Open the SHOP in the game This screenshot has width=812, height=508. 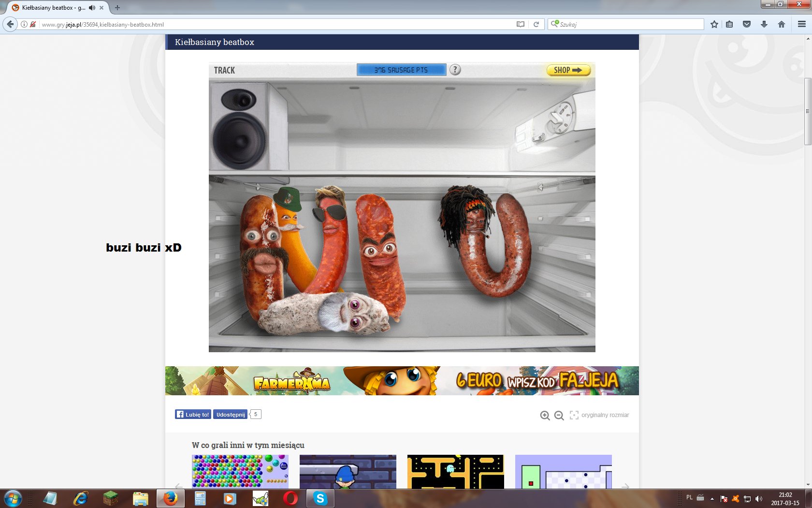tap(568, 70)
